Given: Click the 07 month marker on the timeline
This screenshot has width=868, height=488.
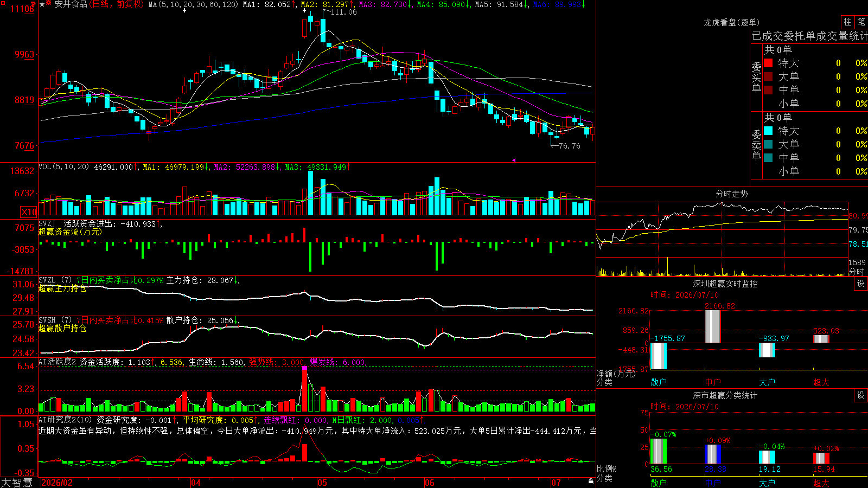Looking at the screenshot, I should point(556,483).
